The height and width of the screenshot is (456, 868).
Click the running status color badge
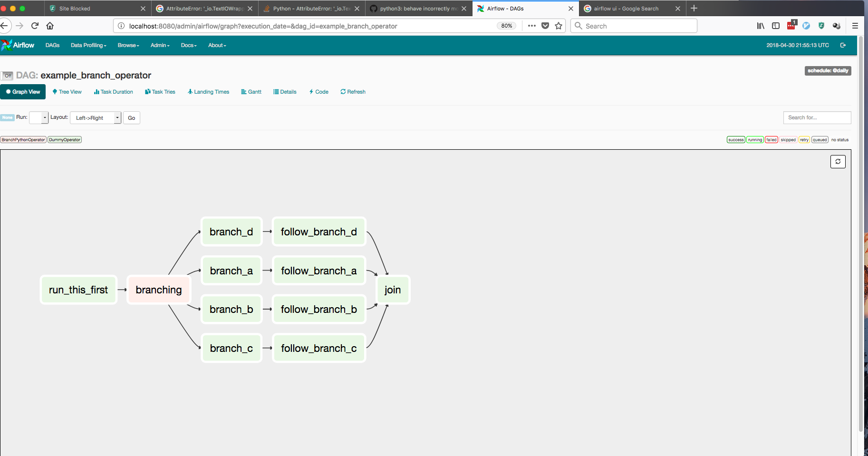[x=755, y=139]
